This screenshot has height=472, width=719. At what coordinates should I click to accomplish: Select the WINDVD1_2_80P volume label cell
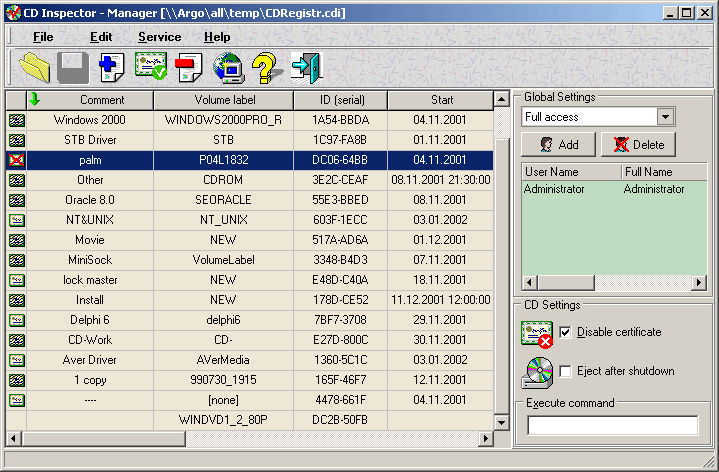pyautogui.click(x=223, y=420)
